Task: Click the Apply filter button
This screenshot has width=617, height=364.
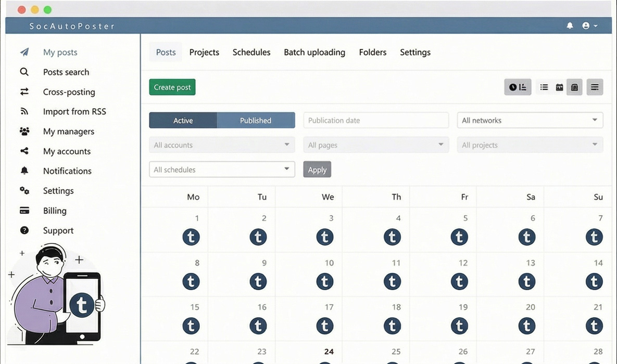Action: 317,169
